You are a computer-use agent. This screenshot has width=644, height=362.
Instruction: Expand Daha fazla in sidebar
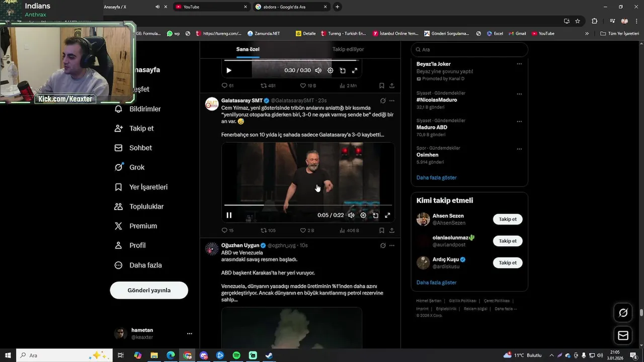(138, 265)
